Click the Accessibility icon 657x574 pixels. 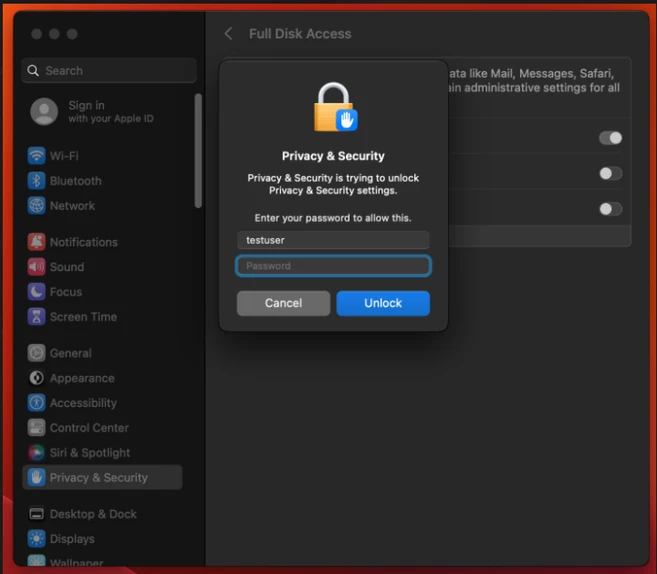36,403
